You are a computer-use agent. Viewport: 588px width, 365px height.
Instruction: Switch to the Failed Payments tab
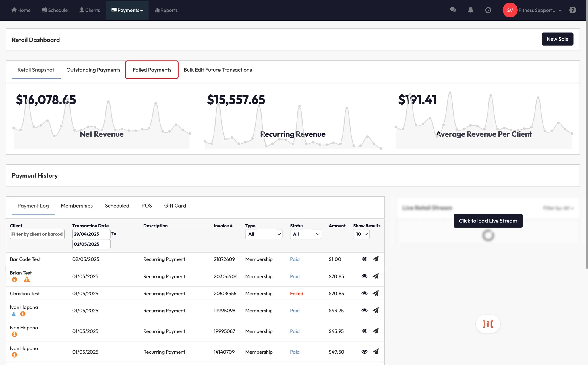point(152,70)
